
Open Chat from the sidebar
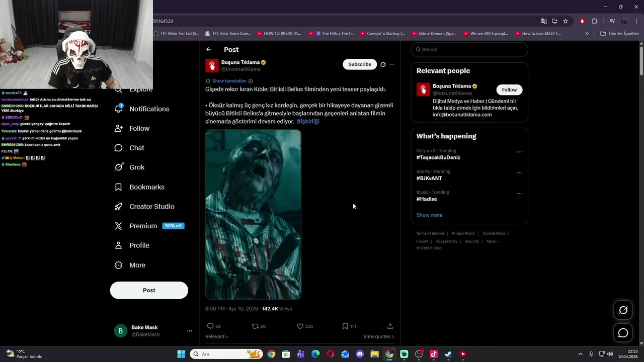[129, 148]
